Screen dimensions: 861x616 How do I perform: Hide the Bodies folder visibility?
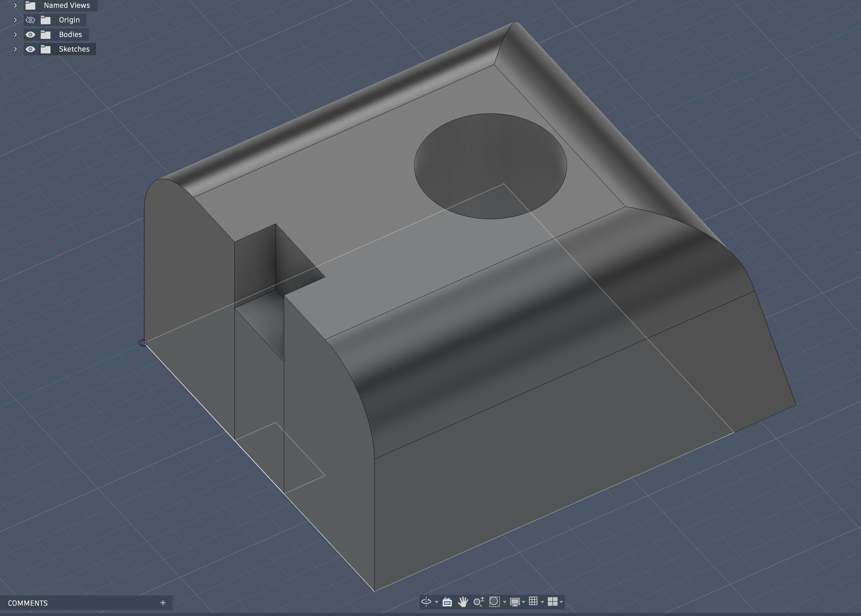point(30,34)
